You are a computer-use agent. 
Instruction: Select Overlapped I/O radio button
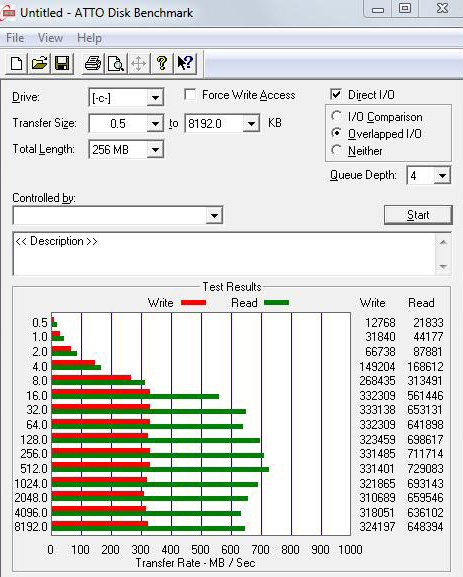click(x=336, y=133)
